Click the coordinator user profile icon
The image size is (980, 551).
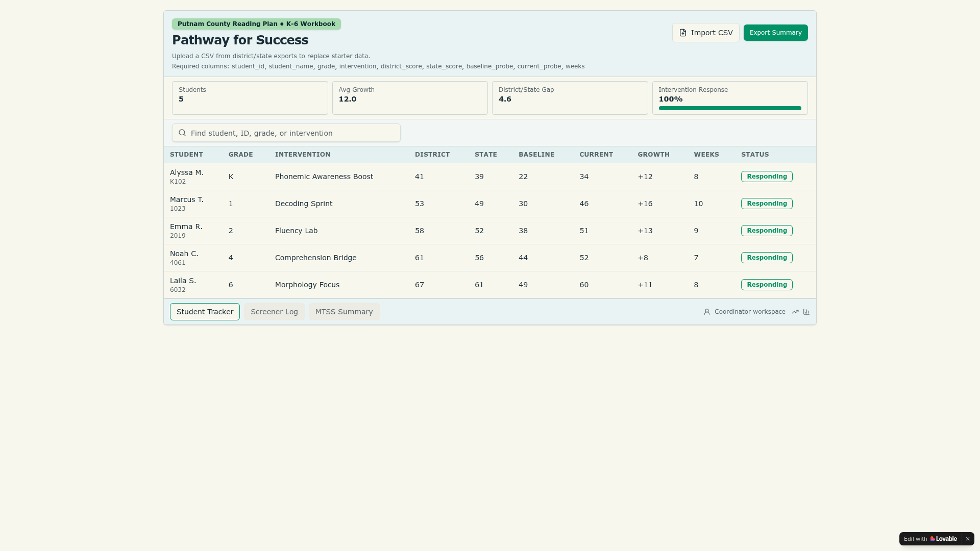pyautogui.click(x=707, y=312)
